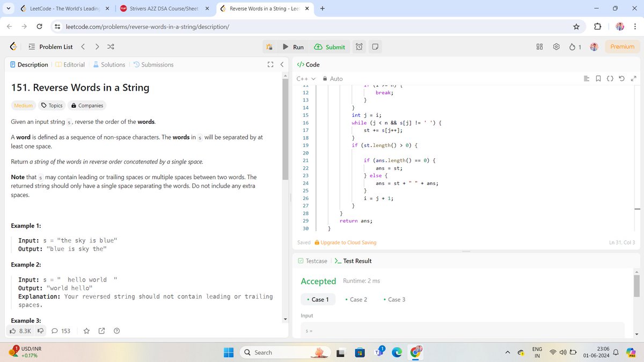This screenshot has width=644, height=362.
Task: Open the help question mark icon
Action: point(116,331)
